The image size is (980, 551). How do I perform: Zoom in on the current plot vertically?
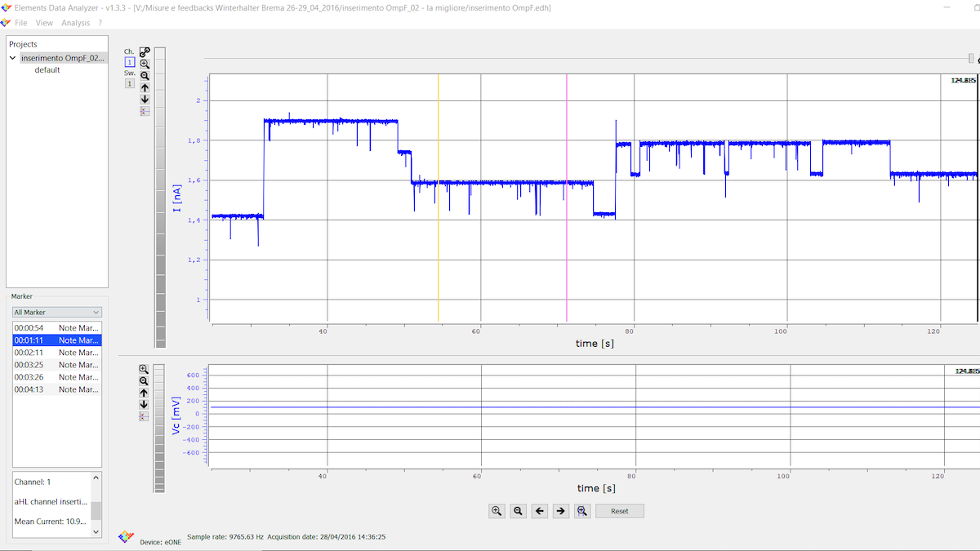[145, 64]
